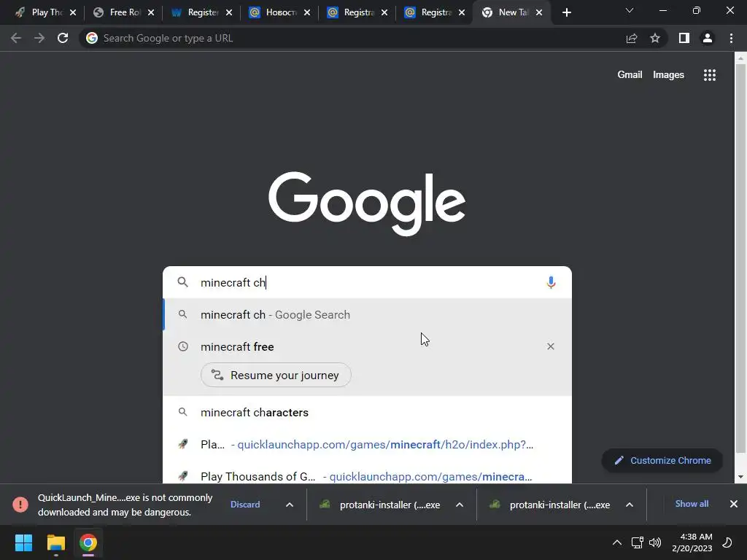The height and width of the screenshot is (560, 747).
Task: Open clock showing 4:38 AM
Action: click(692, 542)
